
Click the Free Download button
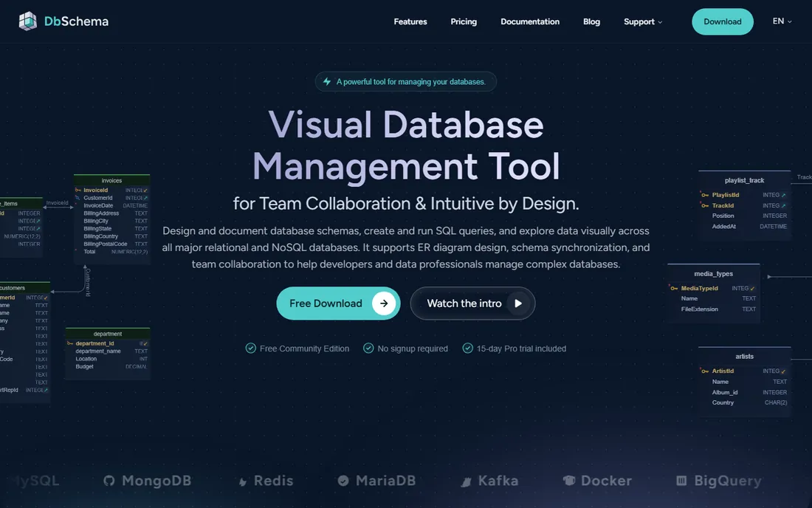[338, 303]
